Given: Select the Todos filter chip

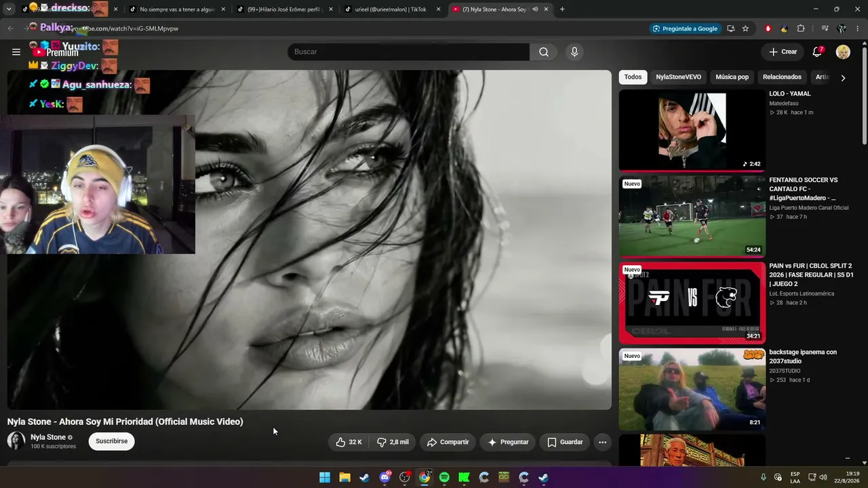Looking at the screenshot, I should pos(633,77).
